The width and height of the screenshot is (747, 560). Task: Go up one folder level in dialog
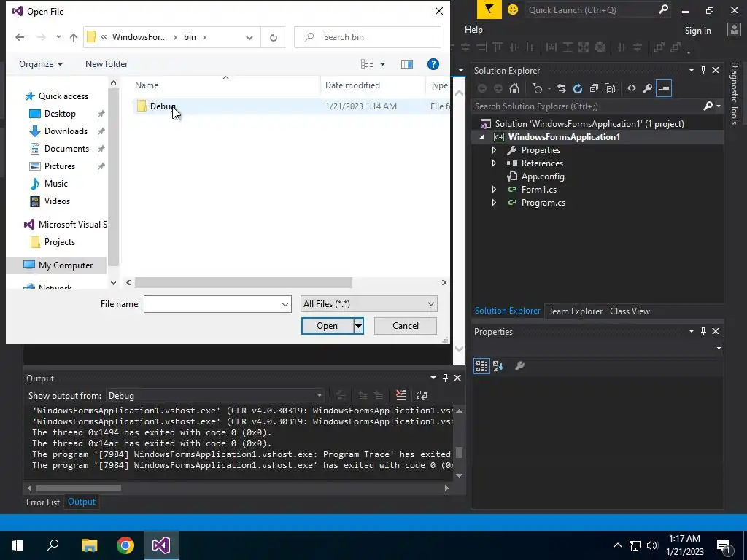click(x=74, y=37)
